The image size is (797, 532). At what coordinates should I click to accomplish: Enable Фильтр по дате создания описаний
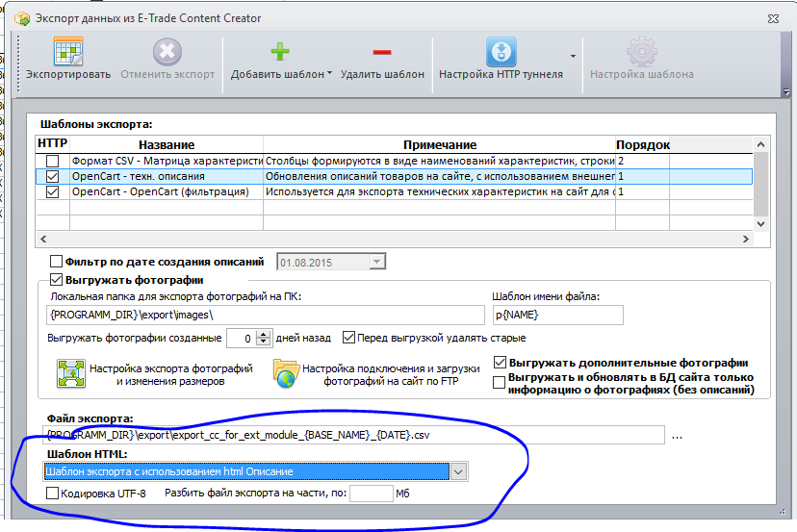[56, 262]
